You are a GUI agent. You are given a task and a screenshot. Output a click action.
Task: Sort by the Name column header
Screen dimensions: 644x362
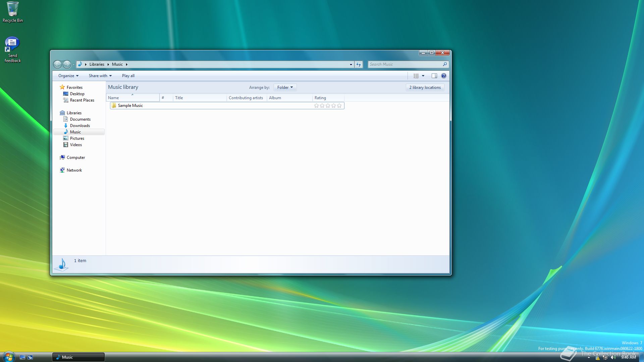pyautogui.click(x=133, y=98)
